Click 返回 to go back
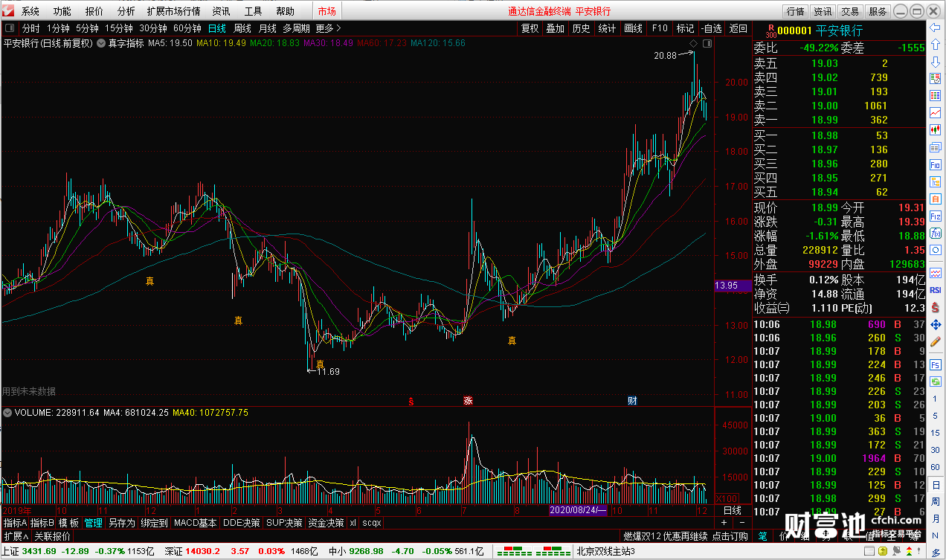Image resolution: width=946 pixels, height=560 pixels. click(x=739, y=28)
